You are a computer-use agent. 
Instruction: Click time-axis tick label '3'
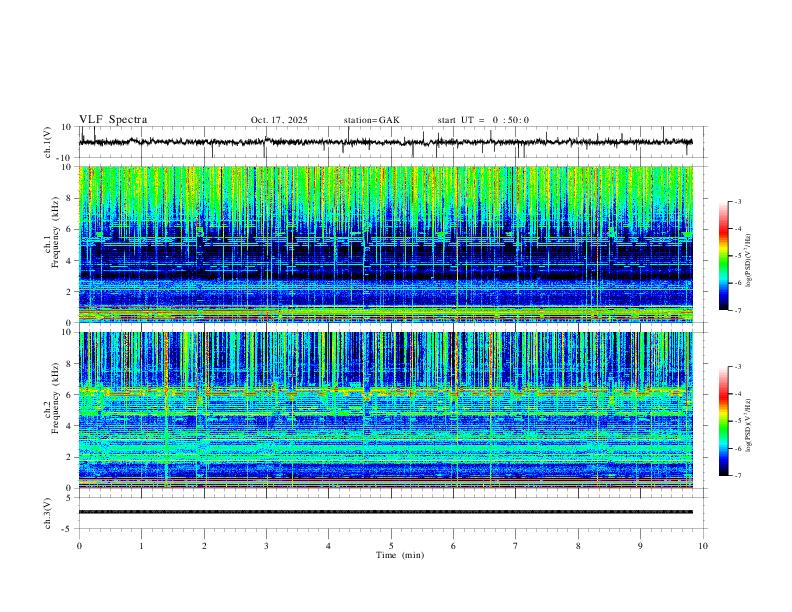tap(266, 546)
